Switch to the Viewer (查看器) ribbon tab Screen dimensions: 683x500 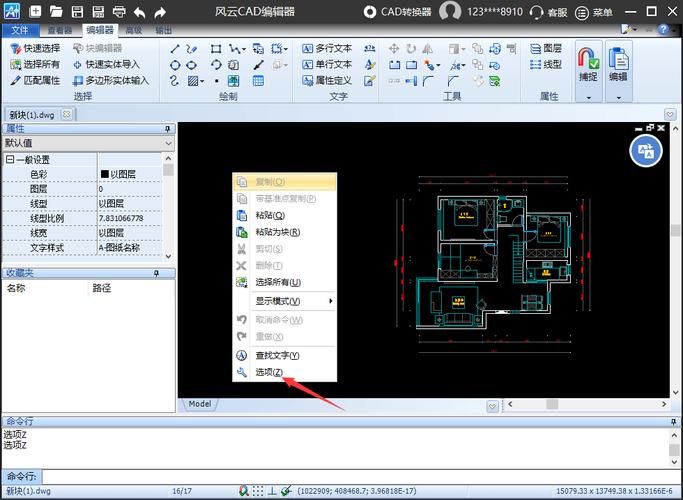click(x=60, y=30)
